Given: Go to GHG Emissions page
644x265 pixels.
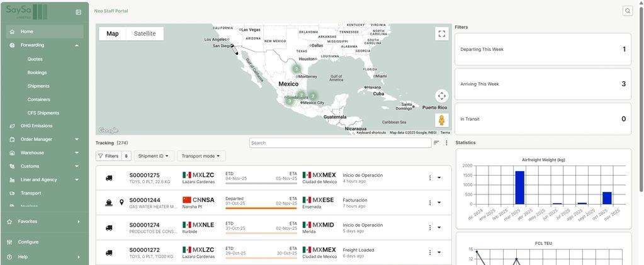Looking at the screenshot, I should point(38,126).
